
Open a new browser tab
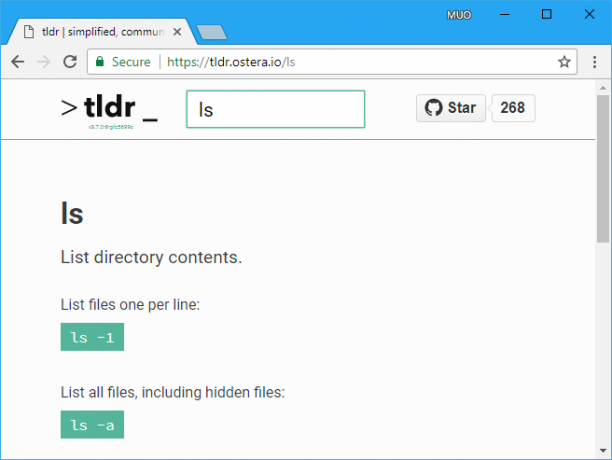pyautogui.click(x=212, y=32)
